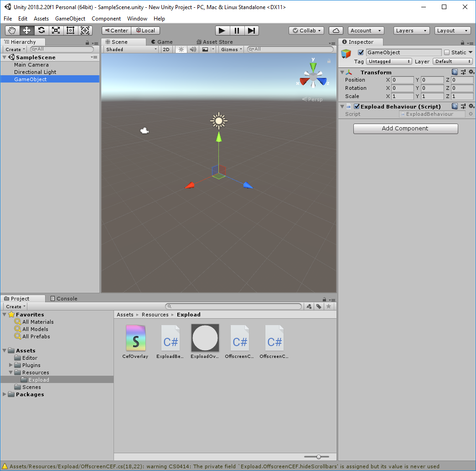Click the GameObject cube icon in Inspector

346,54
